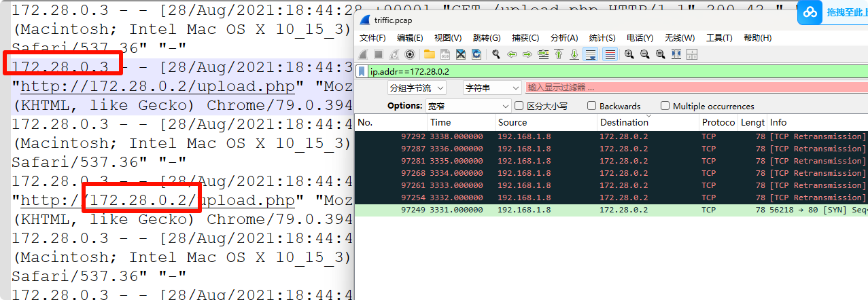Toggle auto-scroll during live capture icon
Image resolution: width=868 pixels, height=300 pixels.
(x=591, y=54)
